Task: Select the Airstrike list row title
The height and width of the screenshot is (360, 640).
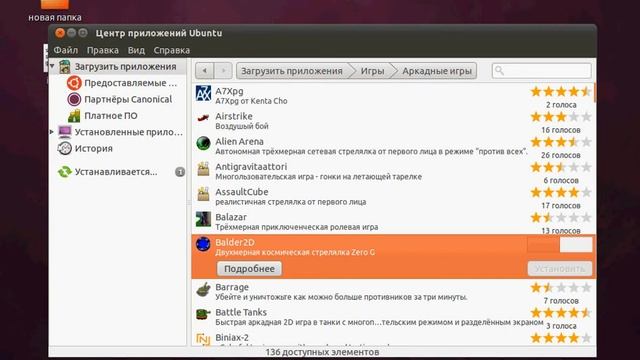Action: click(x=234, y=116)
